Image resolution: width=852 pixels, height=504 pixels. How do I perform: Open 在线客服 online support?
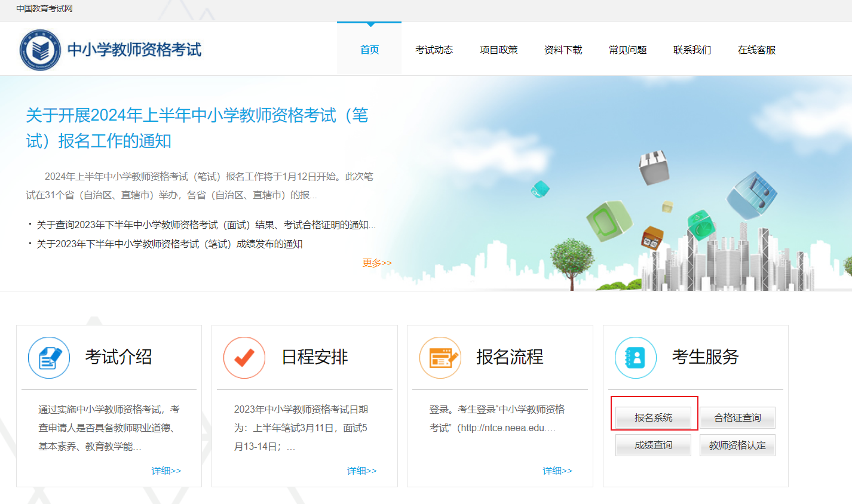pos(756,50)
